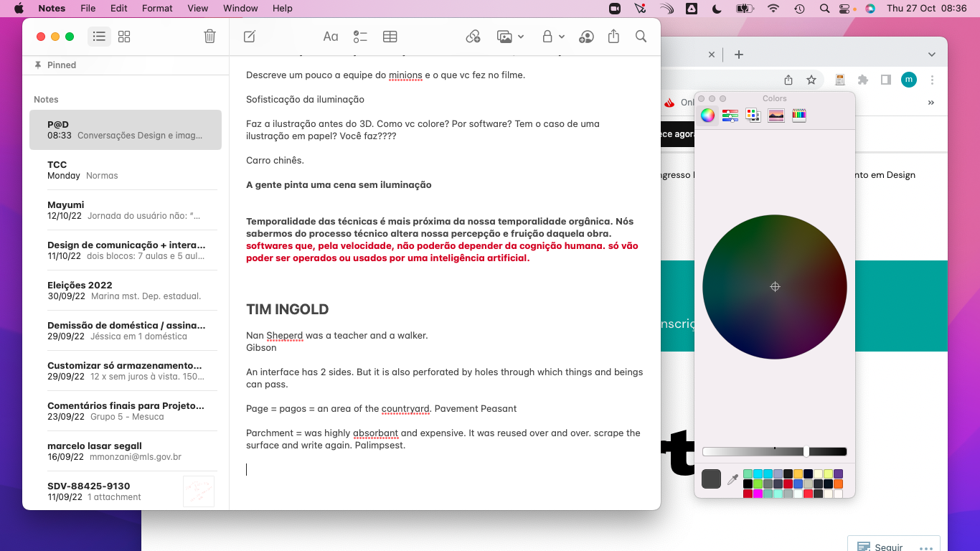This screenshot has height=551, width=980.
Task: Close the Chrome tab
Action: (712, 55)
